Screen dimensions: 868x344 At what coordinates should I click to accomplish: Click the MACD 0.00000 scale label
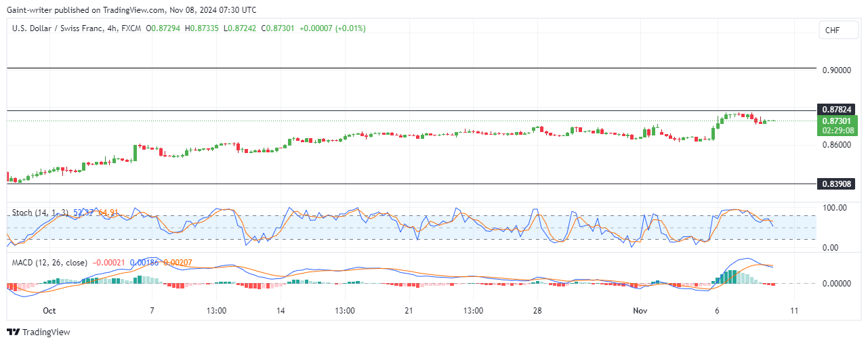[836, 283]
